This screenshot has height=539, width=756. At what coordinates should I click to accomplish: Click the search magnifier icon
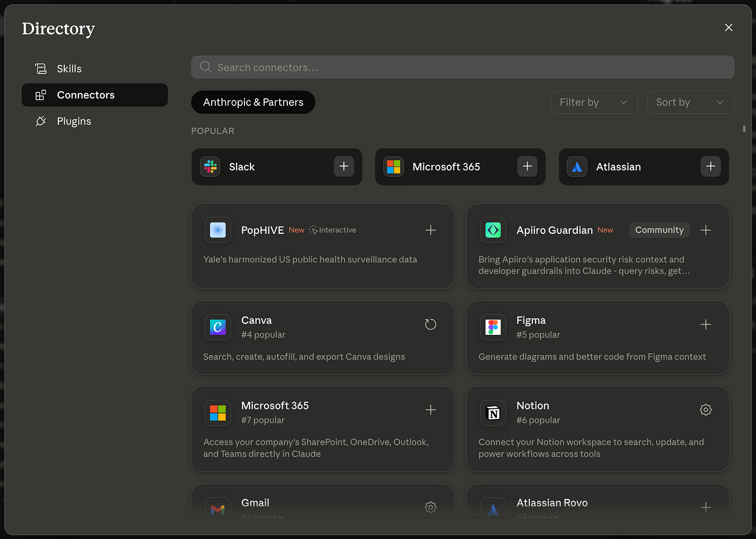[x=206, y=67]
